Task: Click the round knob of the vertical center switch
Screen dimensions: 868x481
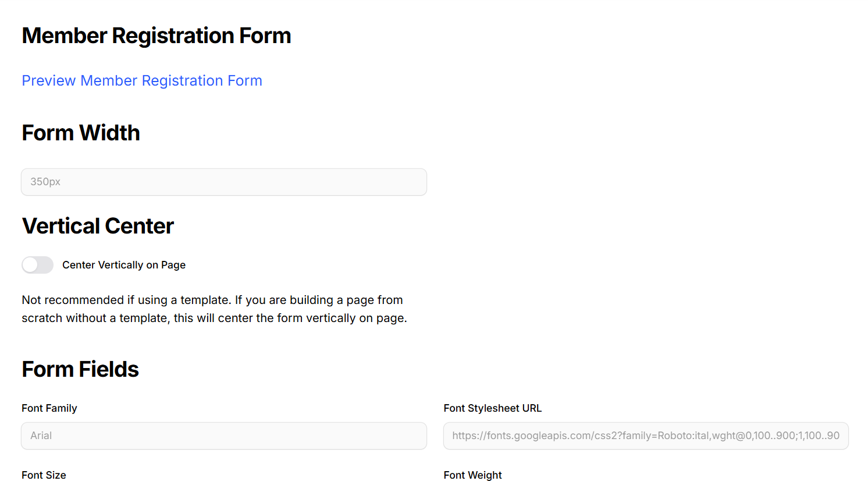Action: click(30, 265)
